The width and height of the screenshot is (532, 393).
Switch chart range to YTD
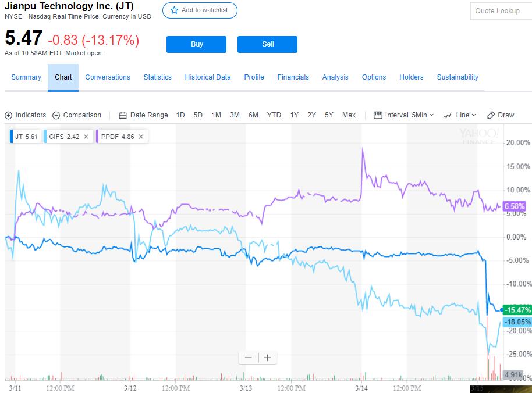tap(274, 115)
